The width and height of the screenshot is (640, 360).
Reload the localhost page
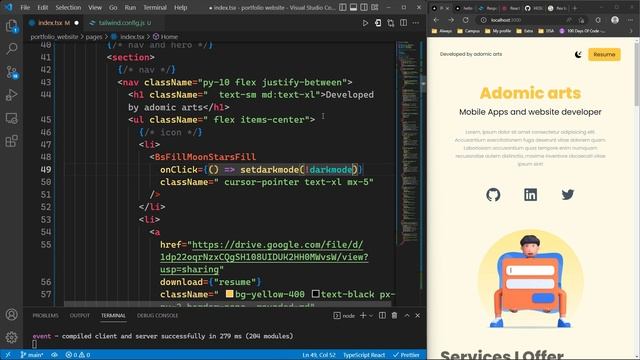coord(466,20)
